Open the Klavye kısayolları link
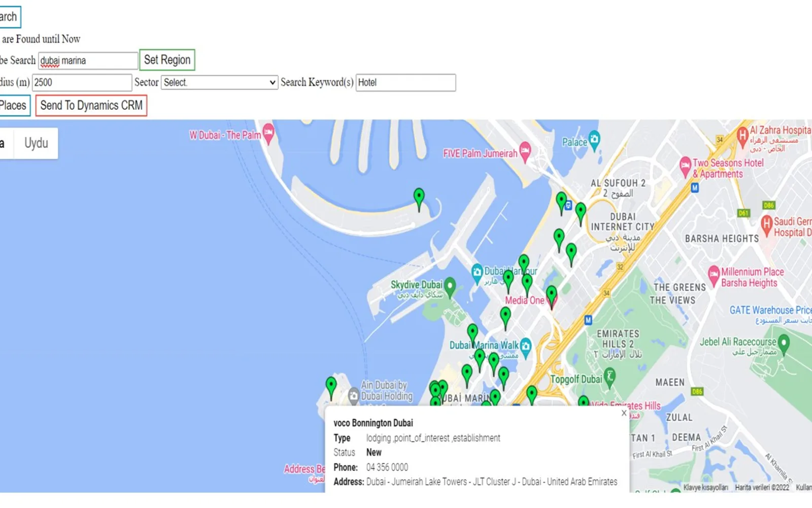Image resolution: width=812 pixels, height=508 pixels. 705,488
